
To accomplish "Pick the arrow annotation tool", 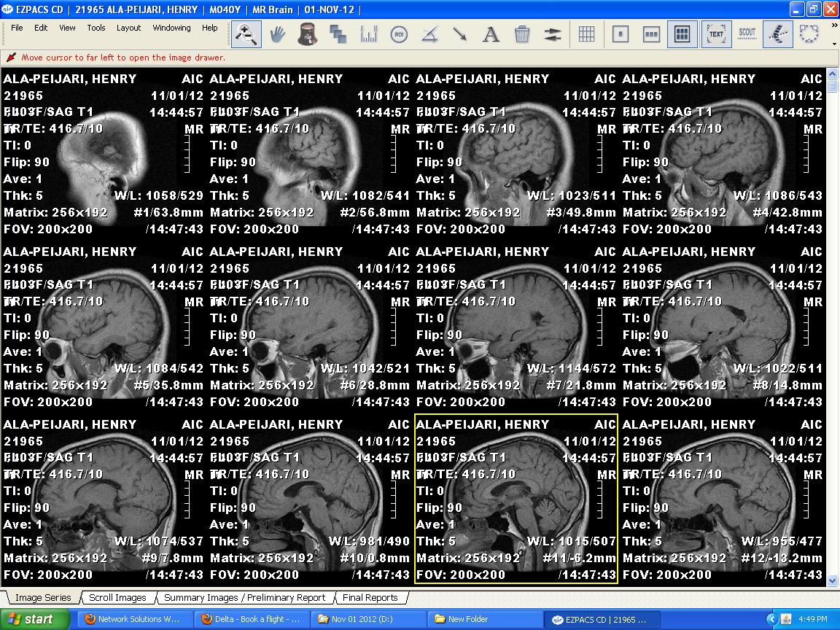I will pyautogui.click(x=460, y=34).
